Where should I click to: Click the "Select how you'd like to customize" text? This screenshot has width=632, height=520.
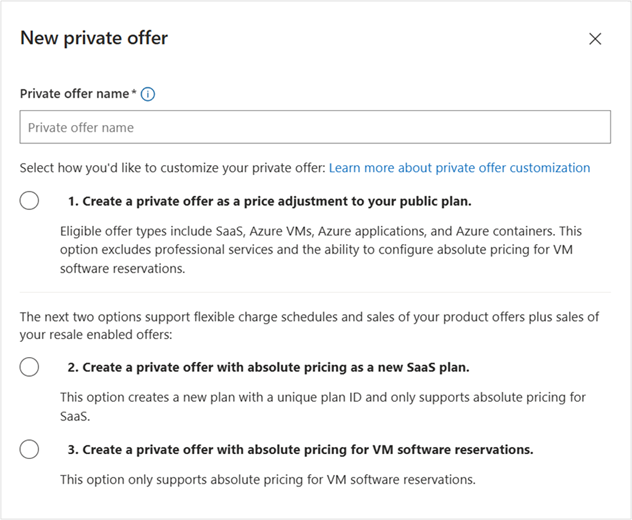coord(172,168)
